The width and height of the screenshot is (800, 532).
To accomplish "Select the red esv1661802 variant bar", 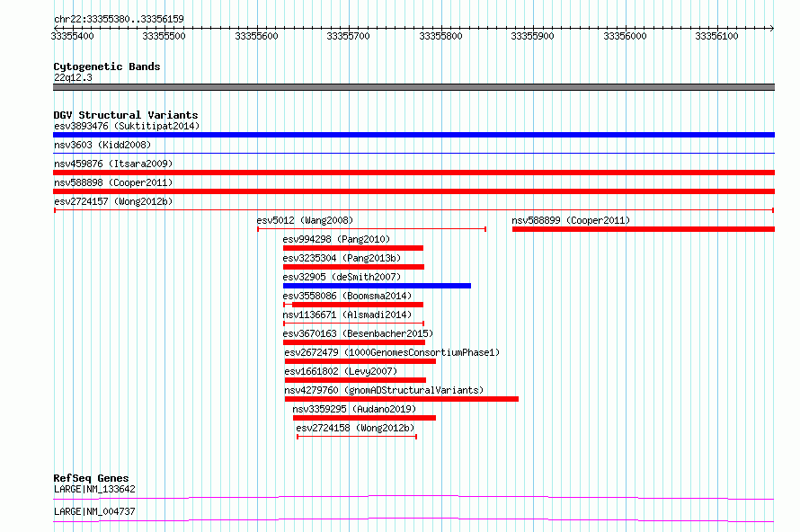I will [x=355, y=380].
